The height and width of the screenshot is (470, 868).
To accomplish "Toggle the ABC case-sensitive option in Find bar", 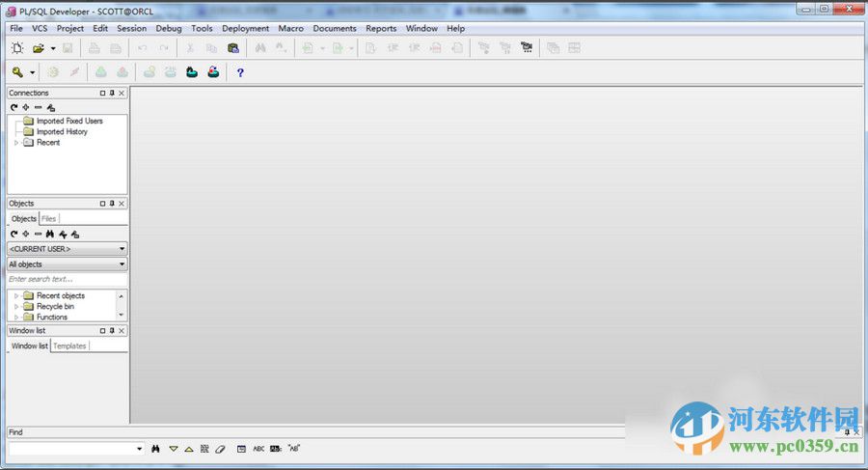I will pyautogui.click(x=258, y=449).
